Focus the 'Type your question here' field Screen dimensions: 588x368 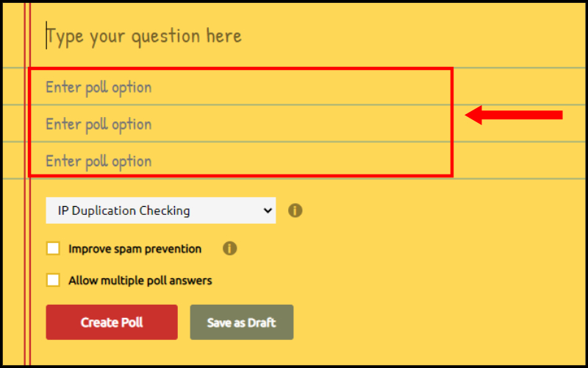coord(240,36)
